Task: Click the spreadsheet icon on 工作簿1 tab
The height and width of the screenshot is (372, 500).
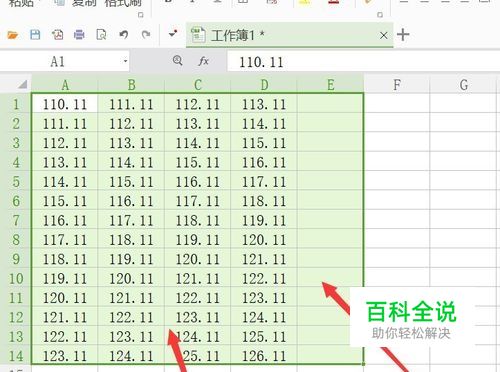Action: (x=198, y=34)
